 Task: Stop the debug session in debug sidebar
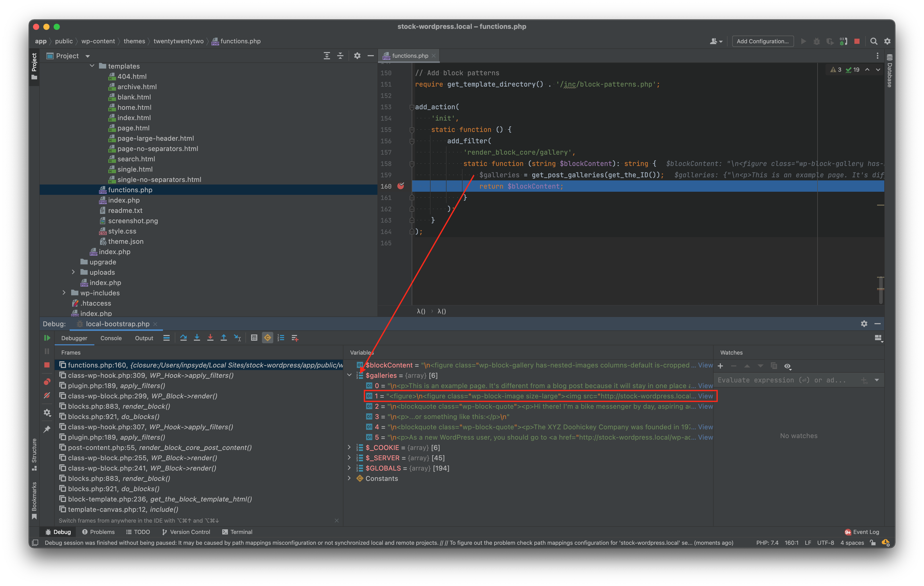(47, 365)
